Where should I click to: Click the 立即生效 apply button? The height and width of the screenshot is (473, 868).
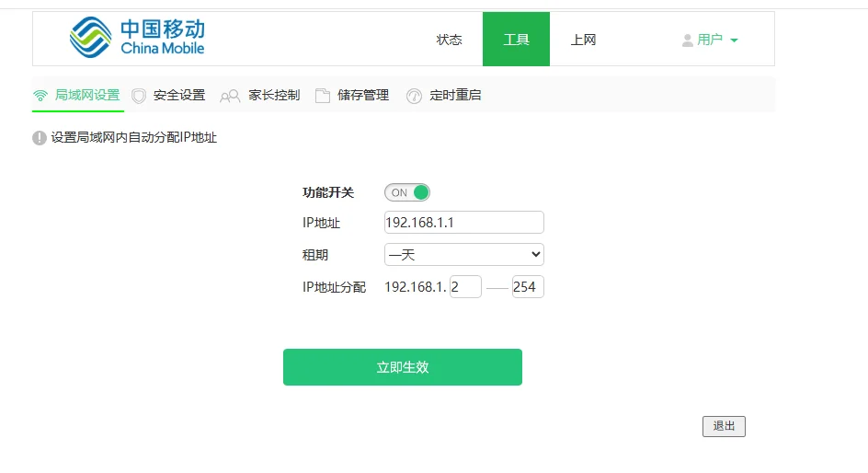pyautogui.click(x=403, y=366)
